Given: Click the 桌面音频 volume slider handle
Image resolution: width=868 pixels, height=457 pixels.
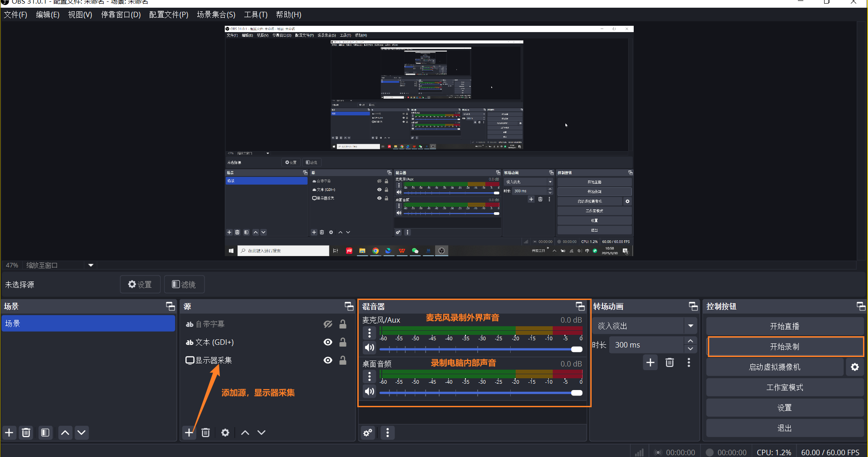Looking at the screenshot, I should (x=577, y=393).
